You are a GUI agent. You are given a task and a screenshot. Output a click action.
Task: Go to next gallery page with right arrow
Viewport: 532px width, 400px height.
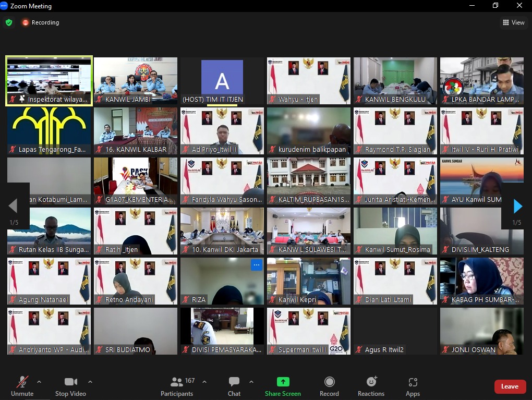pos(517,207)
